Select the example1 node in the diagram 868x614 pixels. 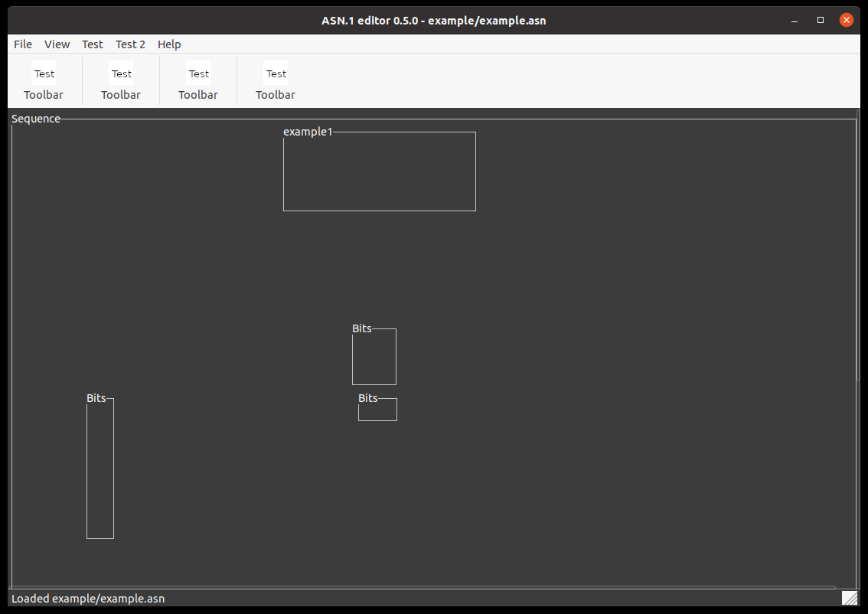coord(380,171)
